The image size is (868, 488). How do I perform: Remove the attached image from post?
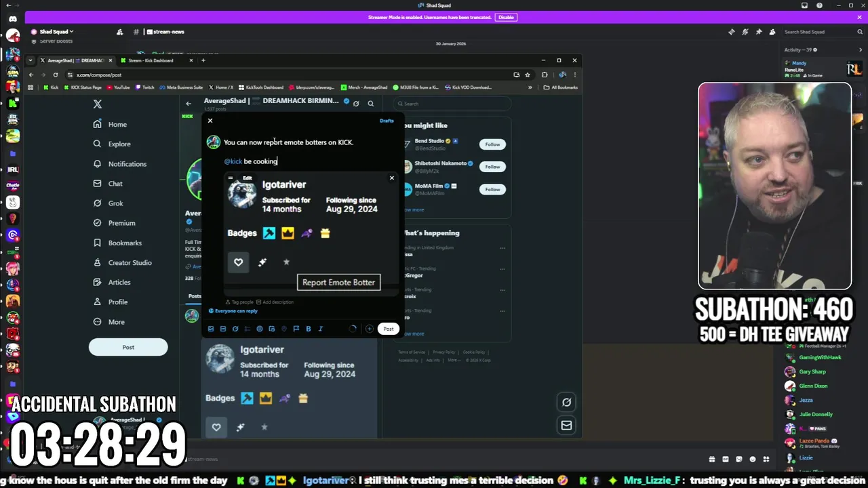pos(391,178)
